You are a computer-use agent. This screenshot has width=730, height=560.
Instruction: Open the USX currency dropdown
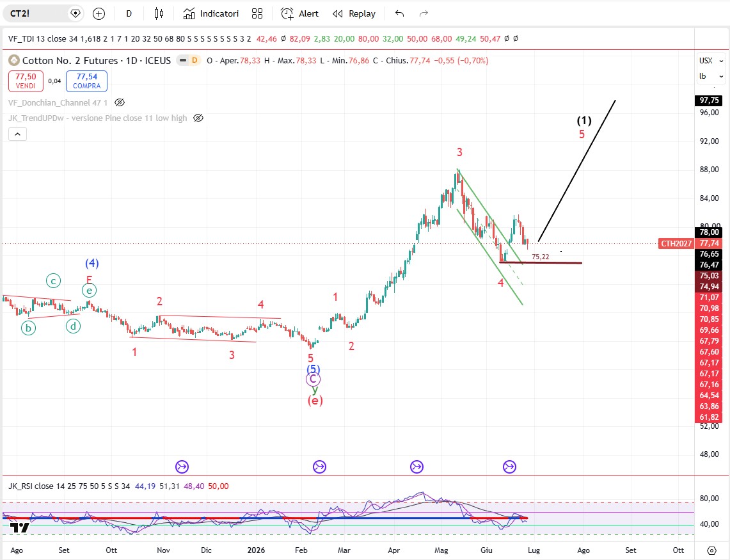[x=711, y=61]
